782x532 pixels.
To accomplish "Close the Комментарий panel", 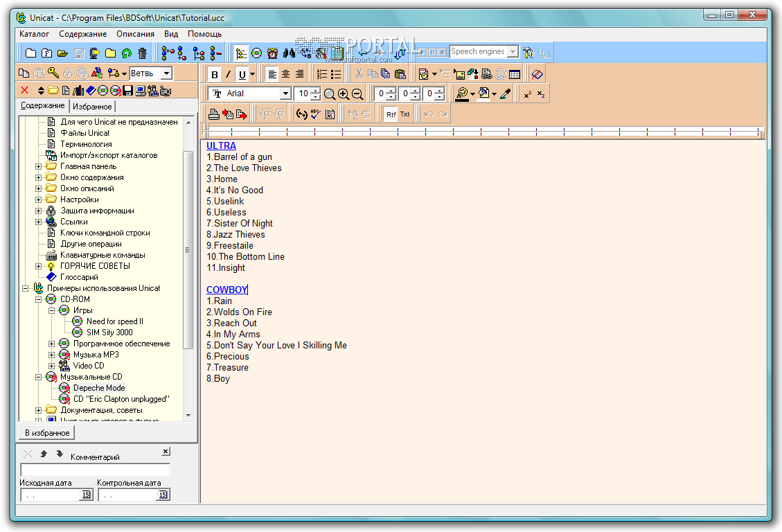I will coord(166,451).
